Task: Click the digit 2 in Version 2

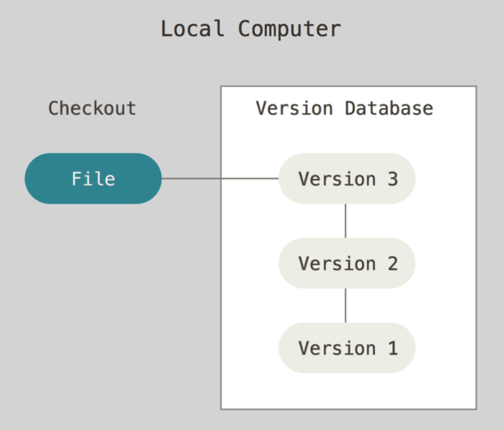Action: click(392, 263)
